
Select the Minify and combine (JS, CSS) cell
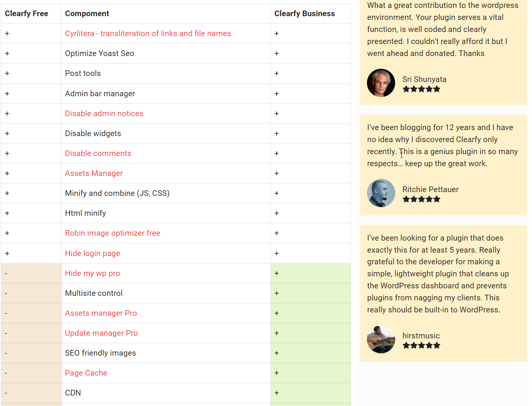165,193
